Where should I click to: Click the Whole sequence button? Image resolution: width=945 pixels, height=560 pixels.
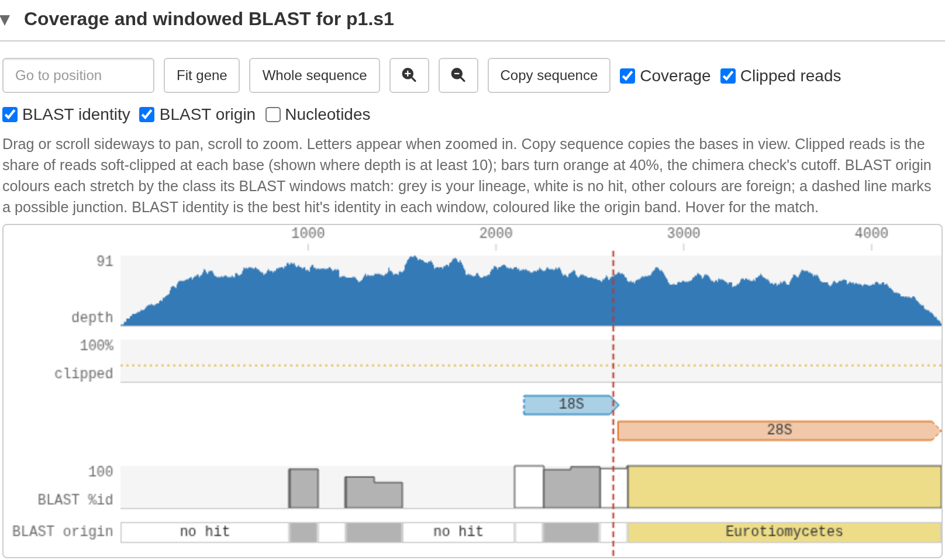[315, 75]
